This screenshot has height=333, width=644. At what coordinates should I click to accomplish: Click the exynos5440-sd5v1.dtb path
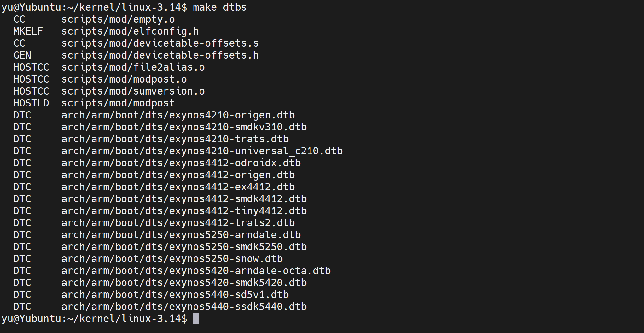click(175, 295)
